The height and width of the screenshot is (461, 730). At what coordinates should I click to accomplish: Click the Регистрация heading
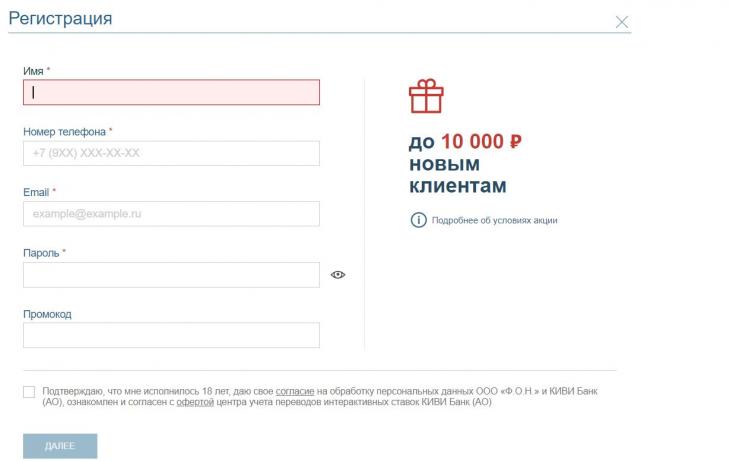60,19
